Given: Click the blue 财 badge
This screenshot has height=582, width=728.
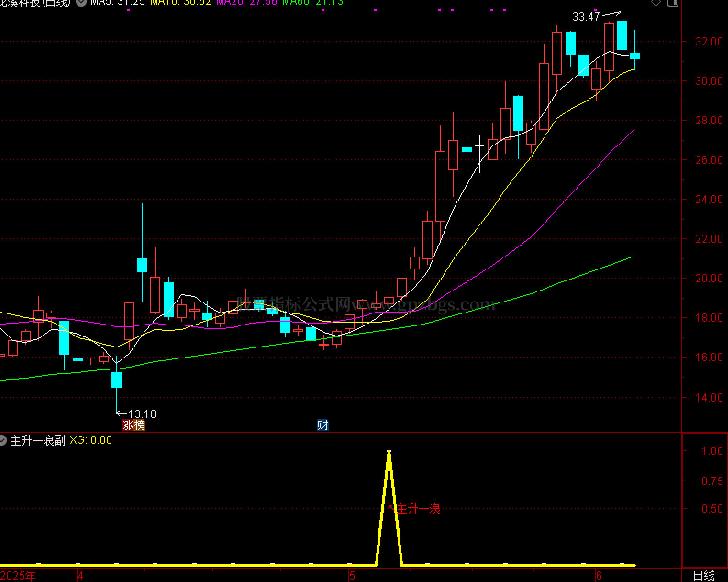Looking at the screenshot, I should point(323,425).
